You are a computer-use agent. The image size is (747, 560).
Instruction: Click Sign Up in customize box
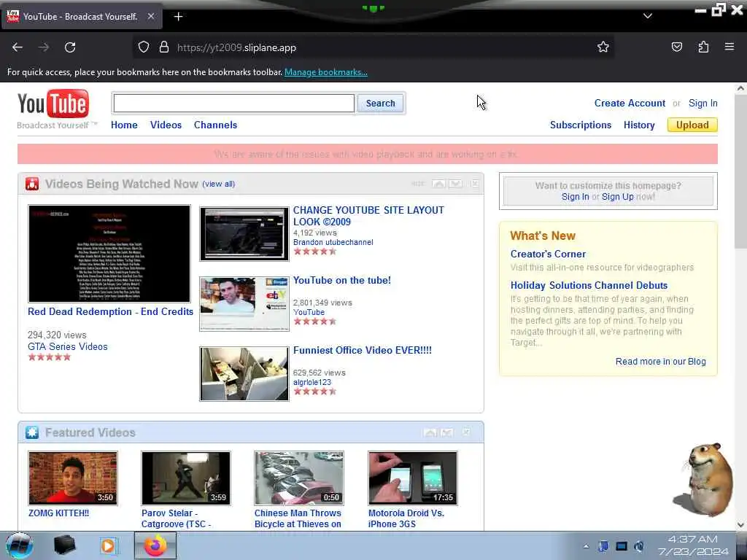click(617, 197)
